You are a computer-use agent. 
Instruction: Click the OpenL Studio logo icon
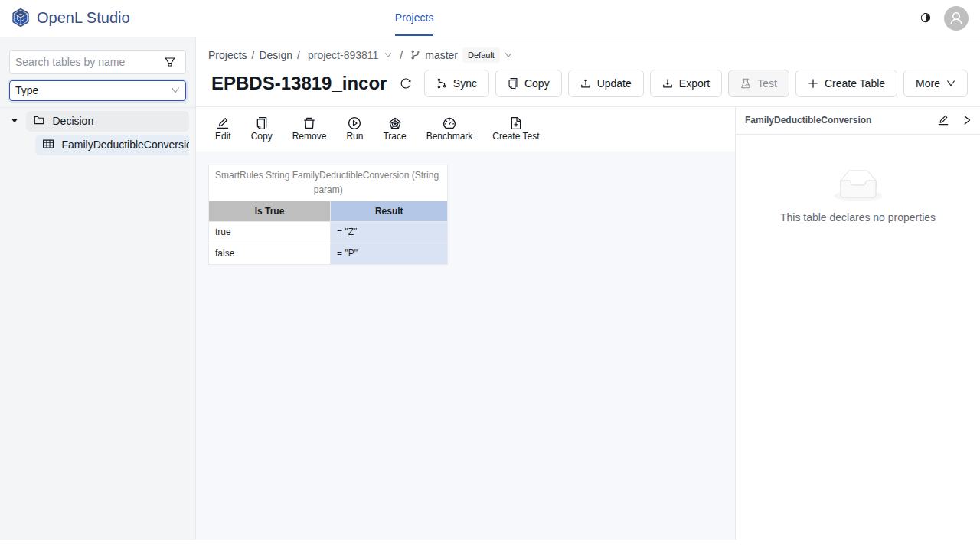(x=21, y=18)
